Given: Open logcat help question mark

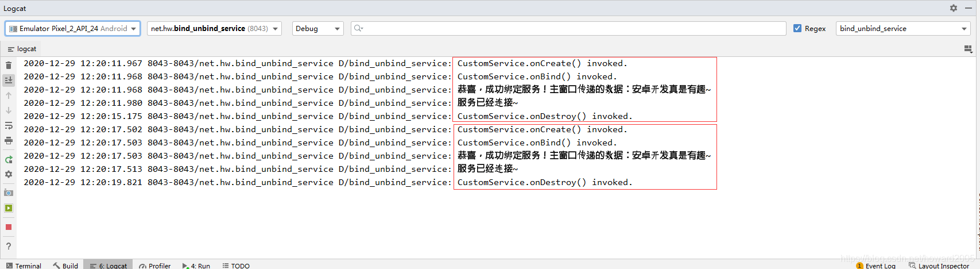Looking at the screenshot, I should click(9, 246).
